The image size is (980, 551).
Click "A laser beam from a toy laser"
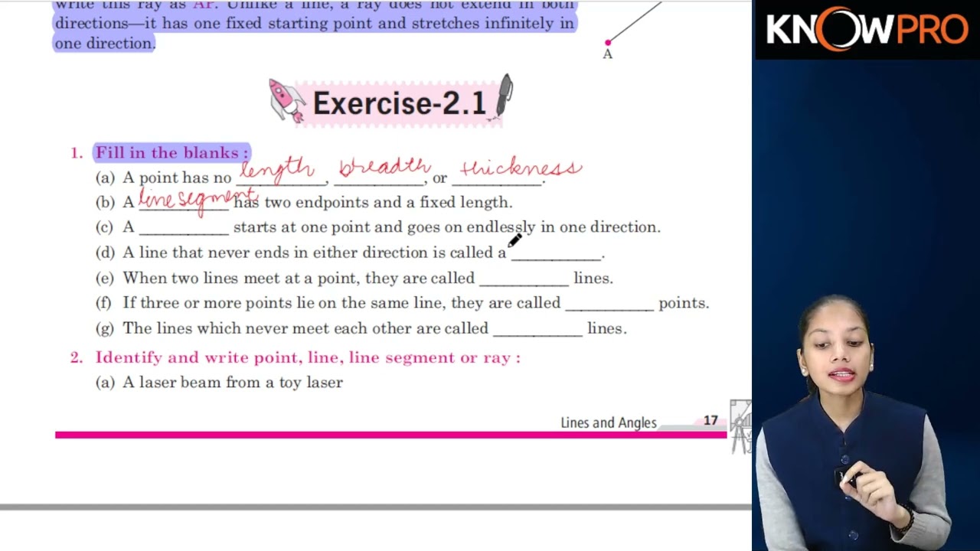233,382
